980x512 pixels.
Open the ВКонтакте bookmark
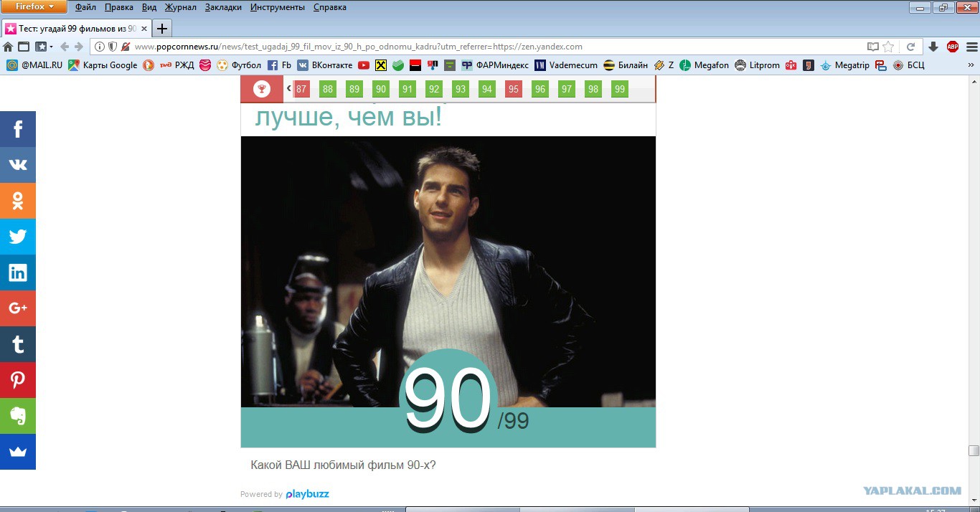tap(325, 65)
